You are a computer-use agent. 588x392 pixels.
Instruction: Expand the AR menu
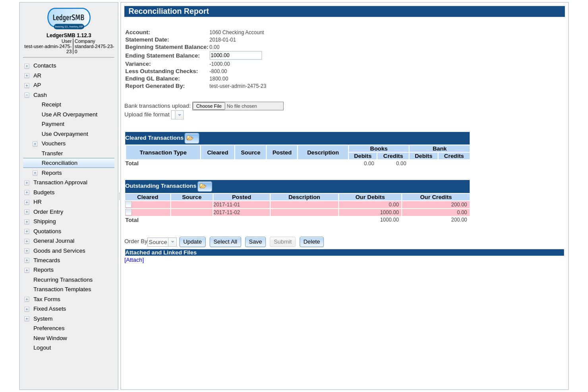tap(27, 75)
